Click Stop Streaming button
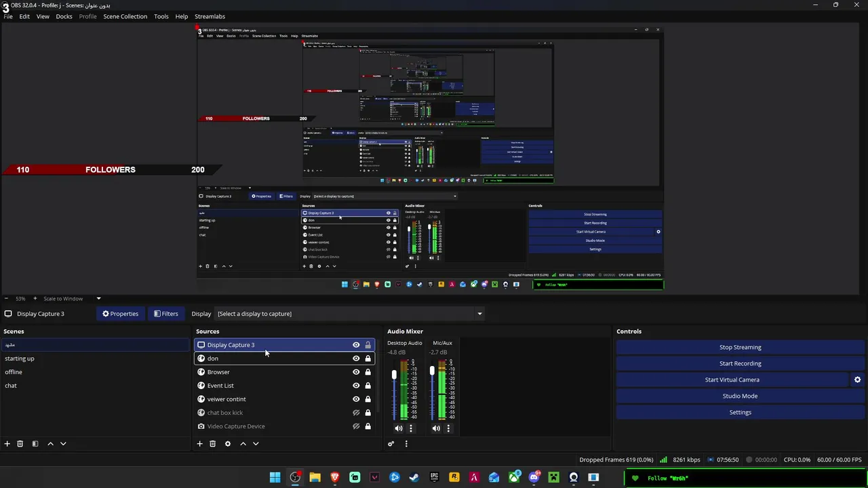Screen dimensions: 868x488 740,347
